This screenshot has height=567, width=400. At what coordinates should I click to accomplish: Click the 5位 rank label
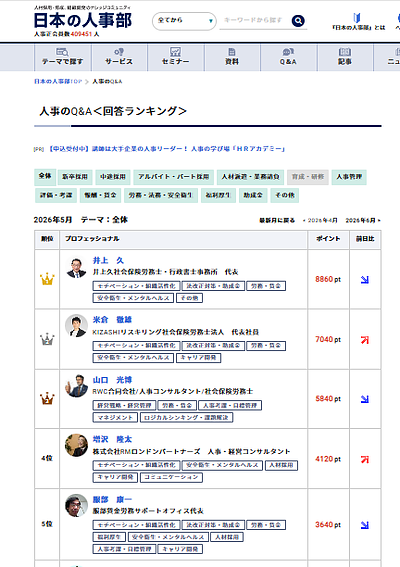(x=47, y=524)
